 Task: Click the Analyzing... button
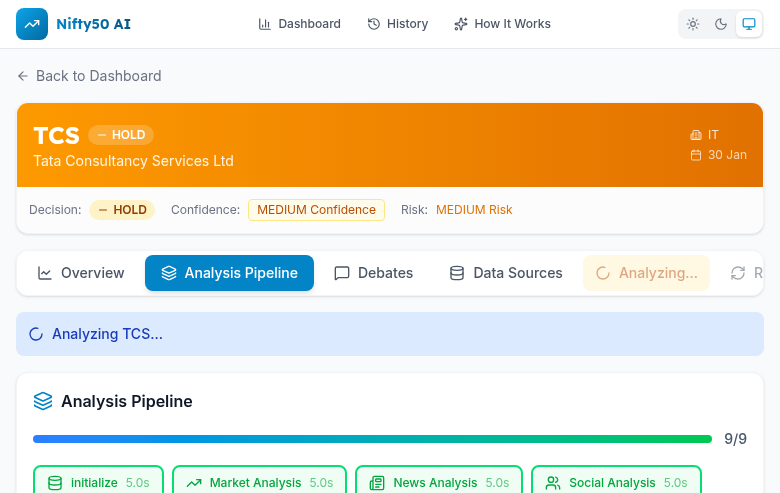click(x=646, y=273)
